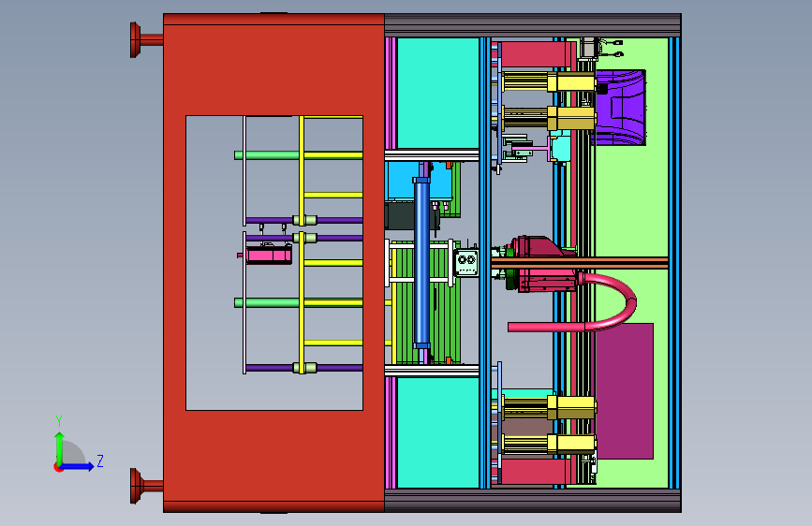Screen dimensions: 812x526
Task: Select the white block with two round holes
Action: [466, 262]
